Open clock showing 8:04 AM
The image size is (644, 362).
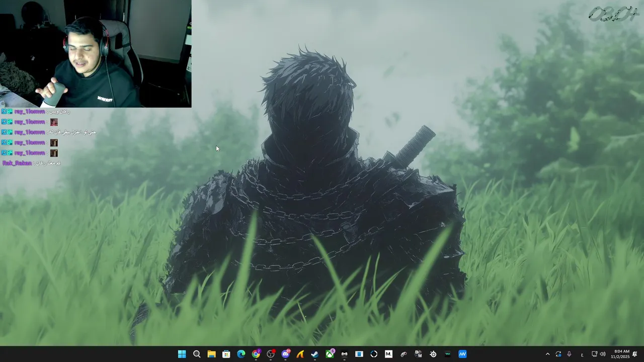620,354
